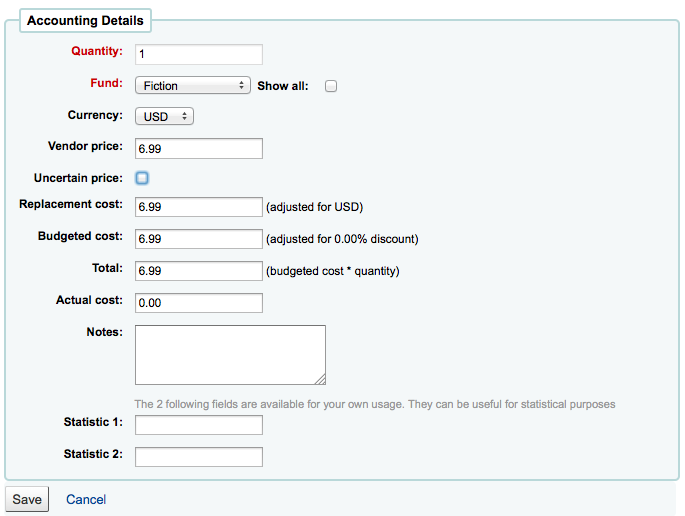Screen dimensions: 685x516
Task: Enable the Show all checkbox
Action: coord(331,86)
